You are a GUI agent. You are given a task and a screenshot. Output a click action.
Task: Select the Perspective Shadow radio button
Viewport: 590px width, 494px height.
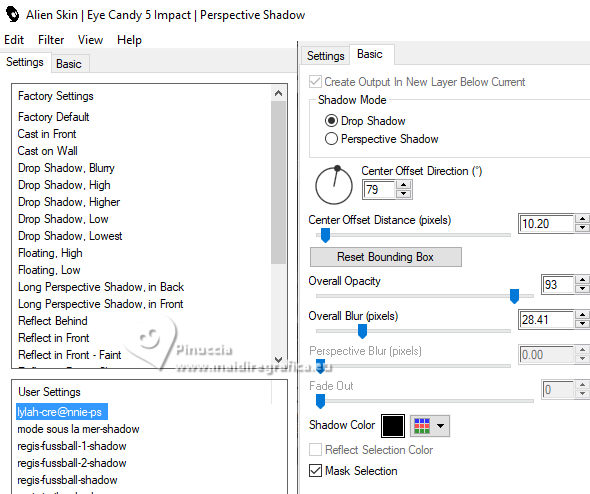coord(331,139)
